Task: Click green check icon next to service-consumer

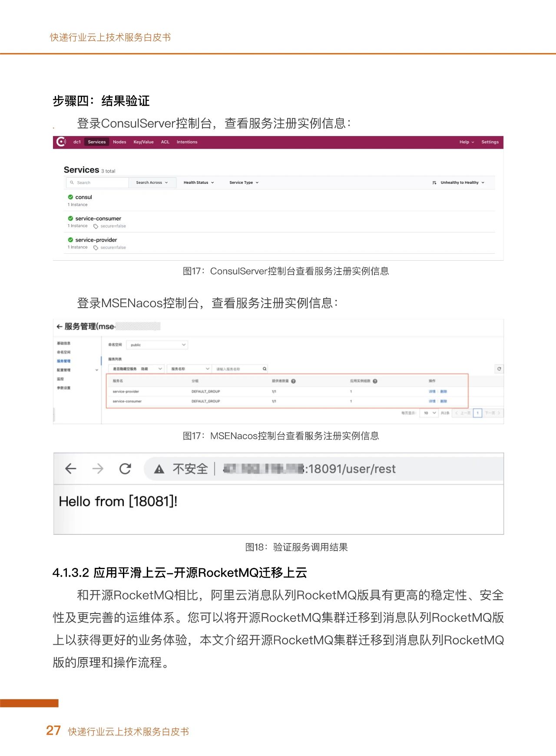Action: (70, 218)
